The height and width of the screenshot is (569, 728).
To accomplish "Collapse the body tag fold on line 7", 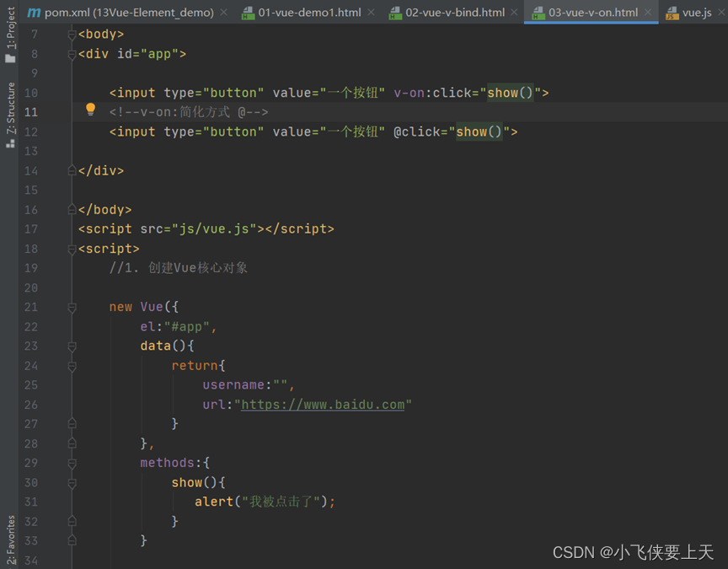I will pos(72,35).
